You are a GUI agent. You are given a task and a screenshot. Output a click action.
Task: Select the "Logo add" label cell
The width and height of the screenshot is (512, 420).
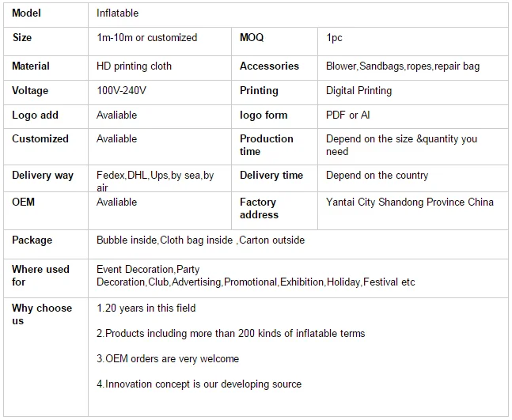click(x=35, y=115)
